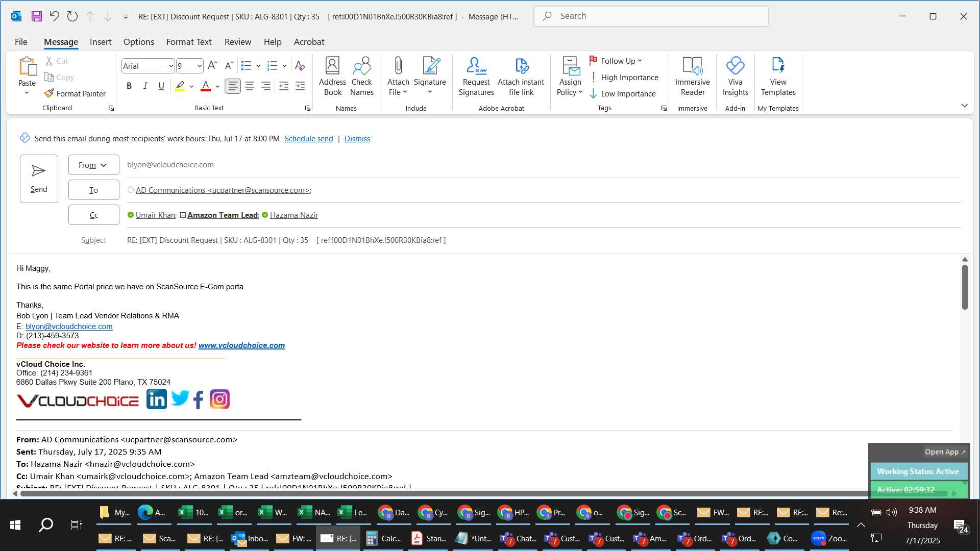Attach instant file link

pyautogui.click(x=521, y=77)
